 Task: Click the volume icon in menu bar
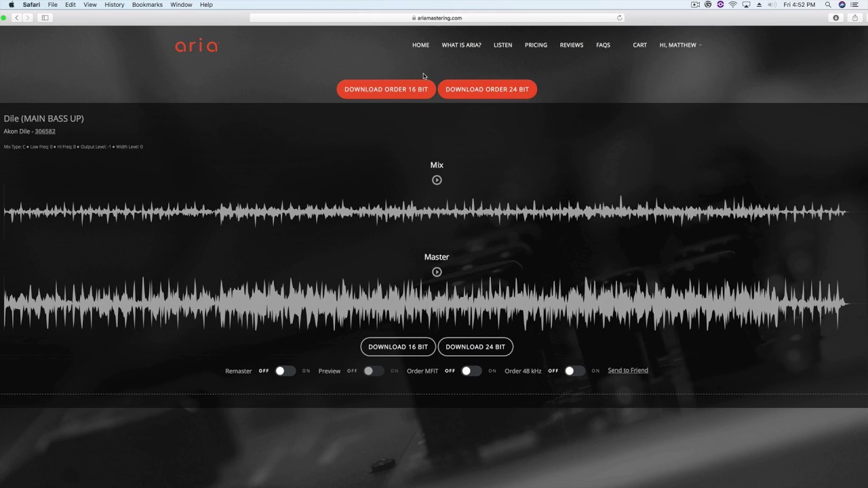pyautogui.click(x=772, y=5)
